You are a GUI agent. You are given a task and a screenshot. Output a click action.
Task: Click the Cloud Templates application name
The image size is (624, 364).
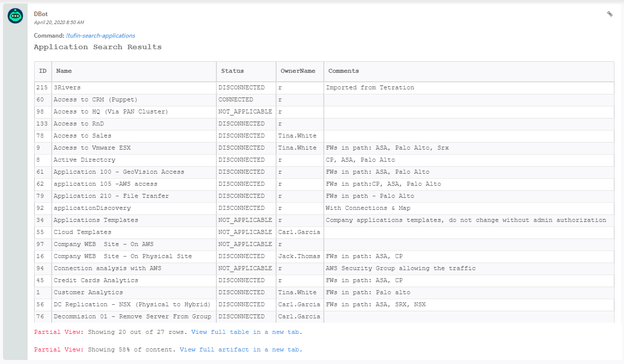click(82, 232)
